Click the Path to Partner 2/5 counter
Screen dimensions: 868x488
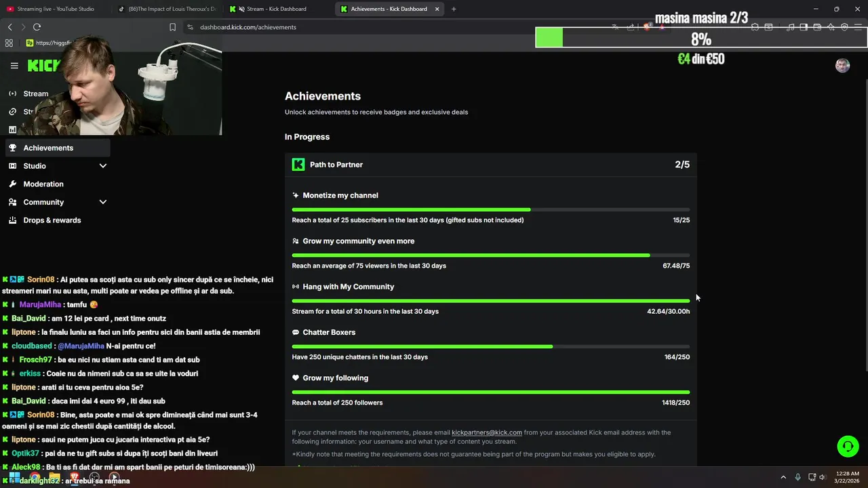click(x=682, y=165)
